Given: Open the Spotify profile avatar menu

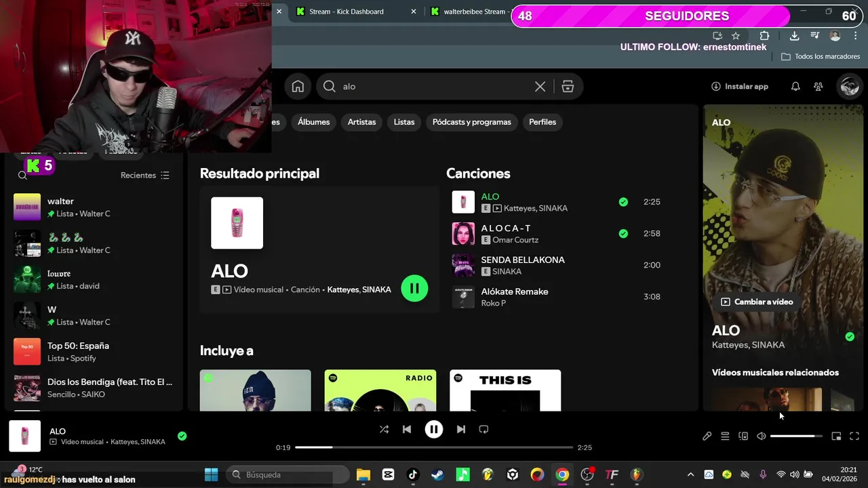Looking at the screenshot, I should pos(849,86).
